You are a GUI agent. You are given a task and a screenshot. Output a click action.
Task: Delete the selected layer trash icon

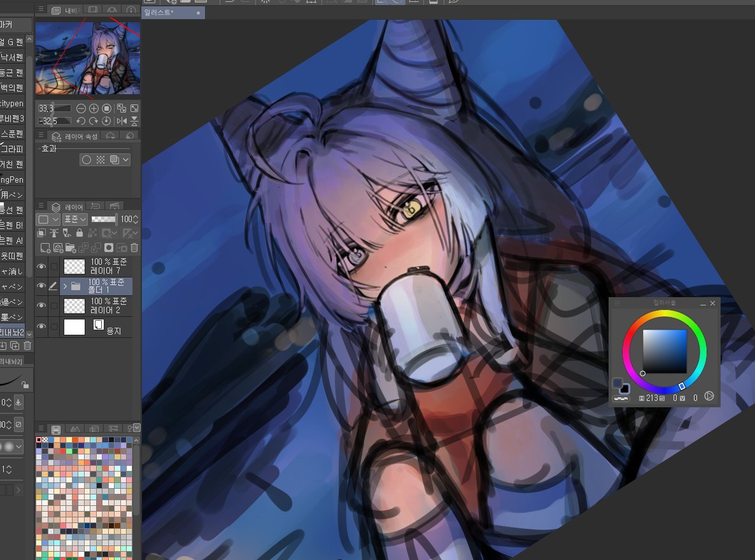pyautogui.click(x=134, y=248)
